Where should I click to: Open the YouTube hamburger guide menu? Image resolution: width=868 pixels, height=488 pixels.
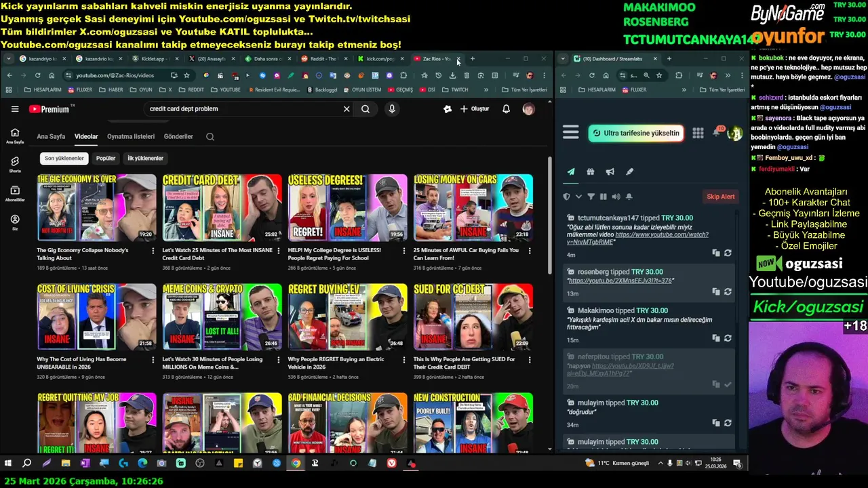(x=15, y=108)
